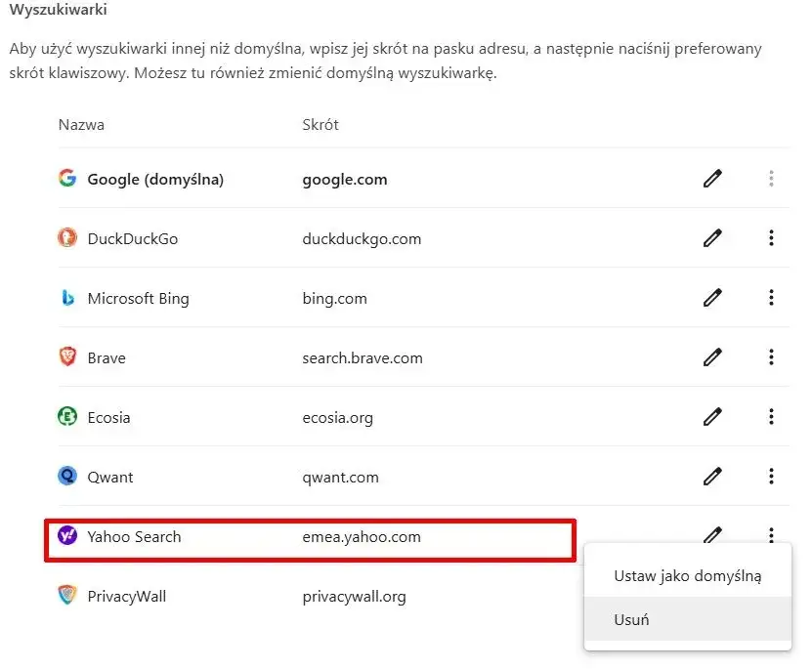Image resolution: width=812 pixels, height=669 pixels.
Task: Click the Google search engine favicon
Action: 66,178
